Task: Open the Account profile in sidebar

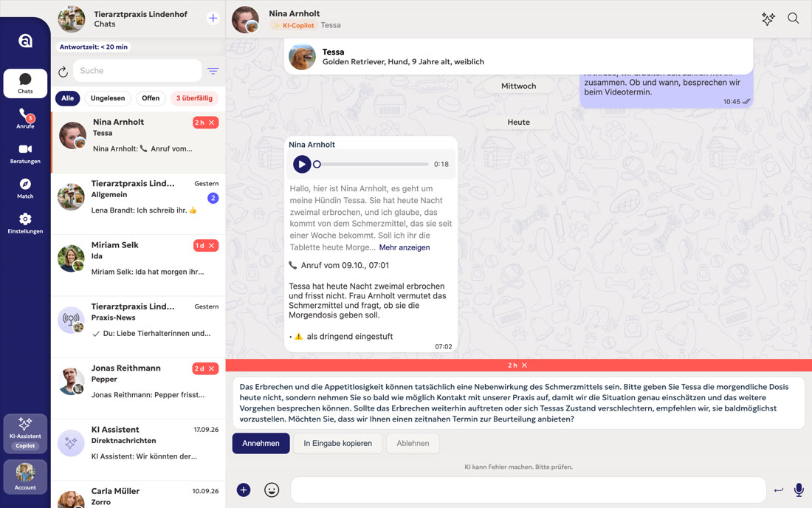Action: pyautogui.click(x=25, y=476)
